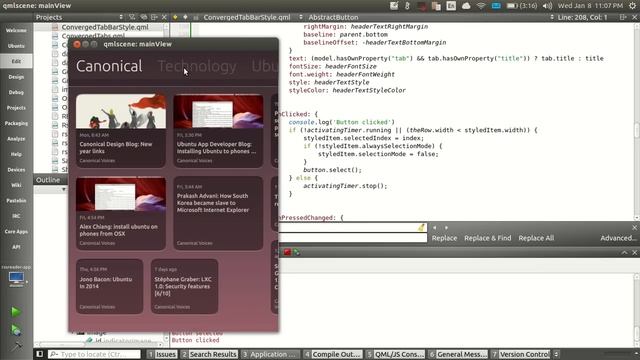Open the Search Results pane

pyautogui.click(x=209, y=354)
